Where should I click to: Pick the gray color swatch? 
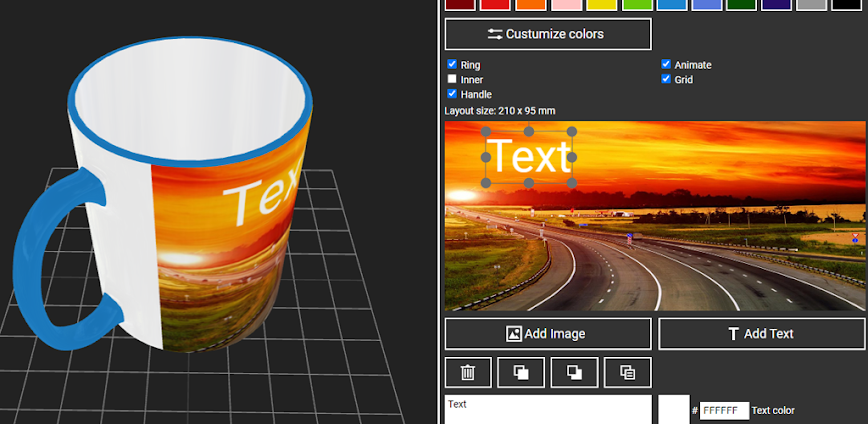tap(812, 4)
